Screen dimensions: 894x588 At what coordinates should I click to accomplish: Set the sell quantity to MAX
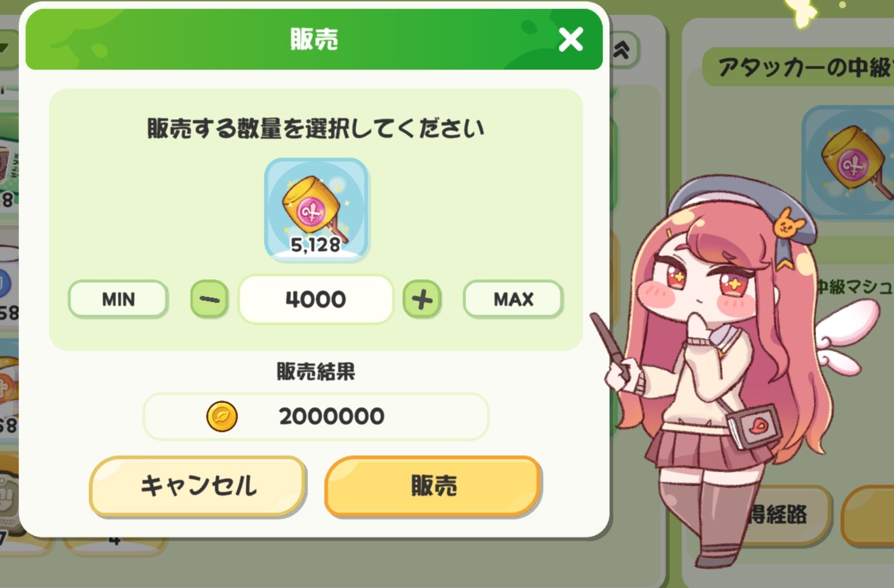point(513,300)
